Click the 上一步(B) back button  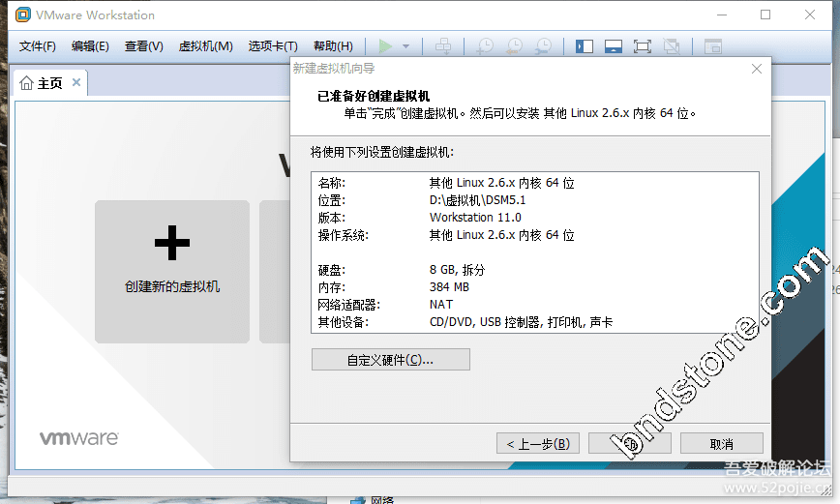pos(538,443)
